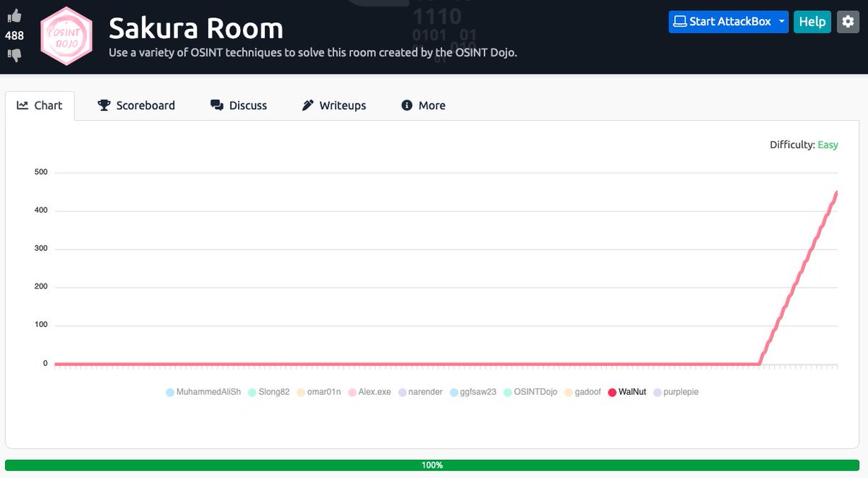Click the thumbs down icon
Screen dimensions: 868x478
pos(14,52)
